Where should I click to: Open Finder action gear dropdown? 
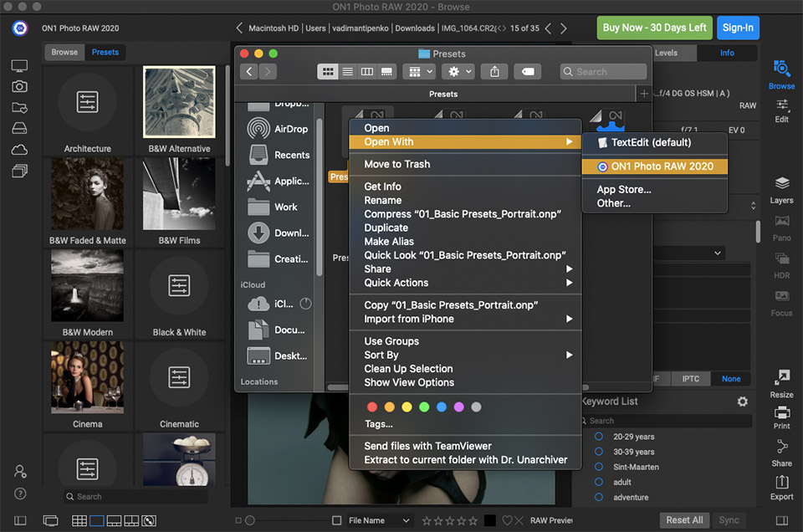(x=459, y=72)
